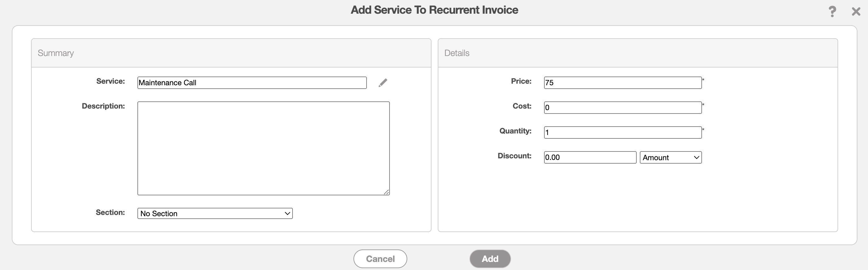Viewport: 868px width, 270px height.
Task: Expand the discount type Amount dropdown
Action: click(670, 157)
